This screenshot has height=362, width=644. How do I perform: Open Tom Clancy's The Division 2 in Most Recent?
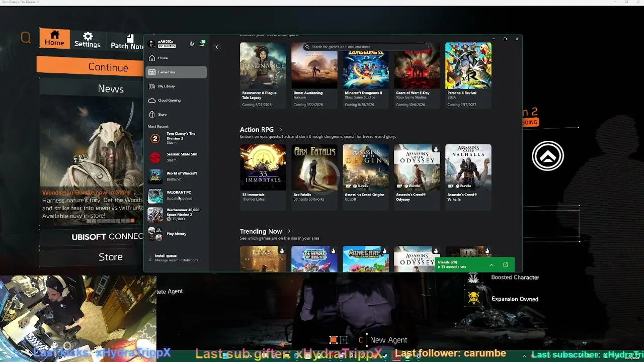[176, 138]
